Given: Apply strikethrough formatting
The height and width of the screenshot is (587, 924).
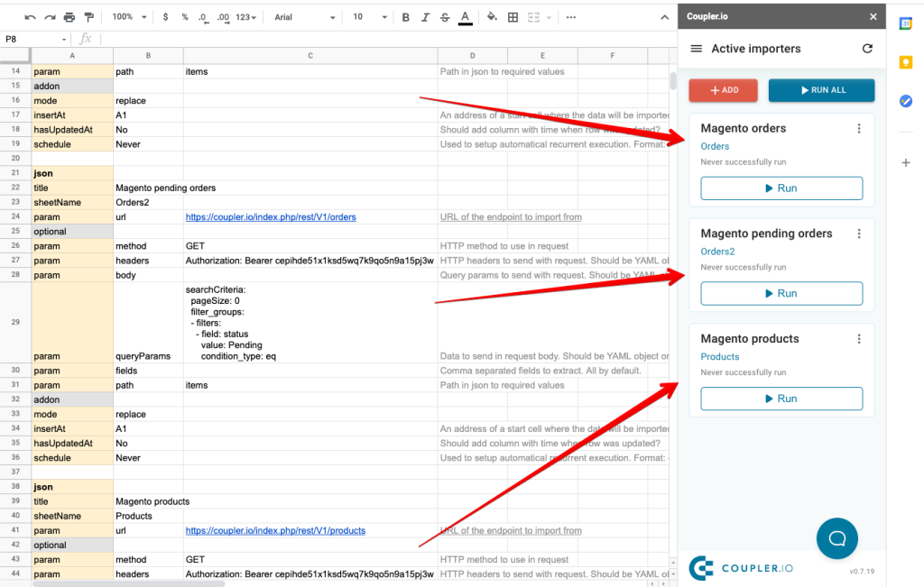Looking at the screenshot, I should tap(445, 18).
